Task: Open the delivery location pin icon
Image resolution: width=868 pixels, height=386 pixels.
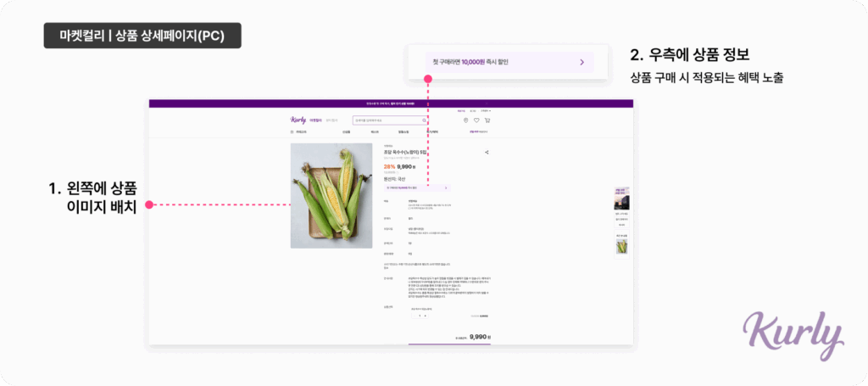Action: (465, 120)
